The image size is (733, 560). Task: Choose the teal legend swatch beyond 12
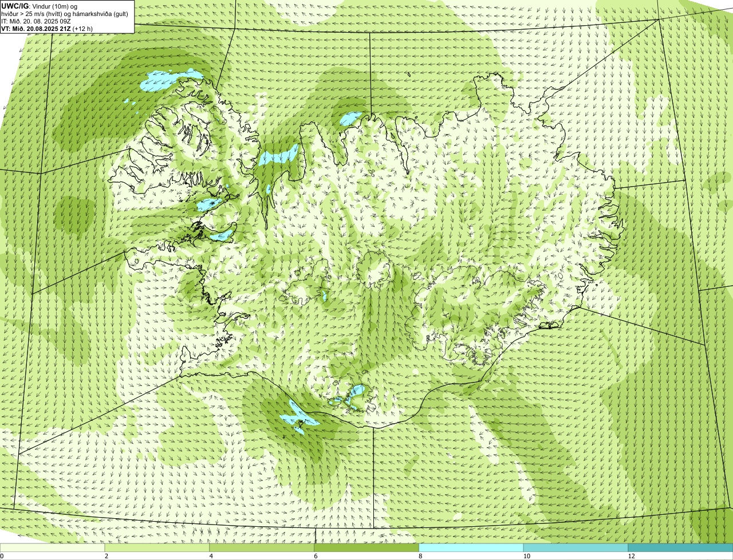(x=680, y=548)
